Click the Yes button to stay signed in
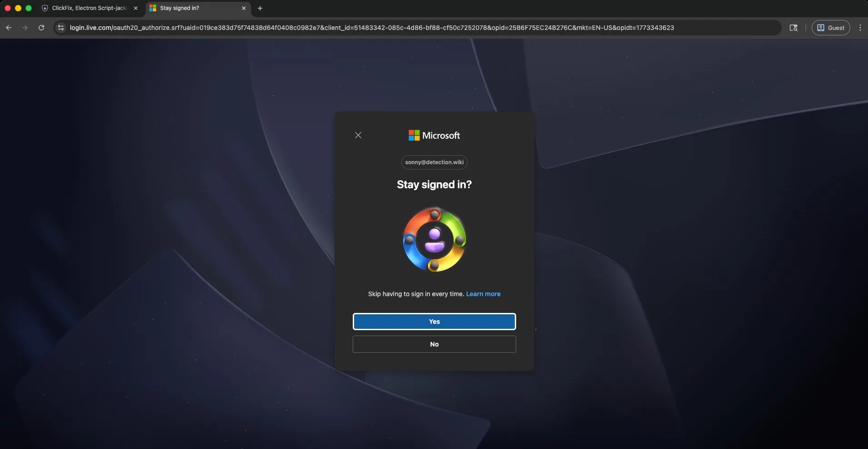This screenshot has width=868, height=449. [434, 322]
